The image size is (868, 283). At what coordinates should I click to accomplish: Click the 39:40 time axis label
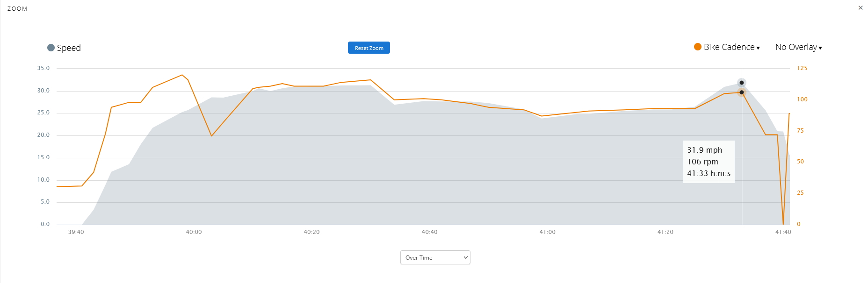pyautogui.click(x=76, y=232)
